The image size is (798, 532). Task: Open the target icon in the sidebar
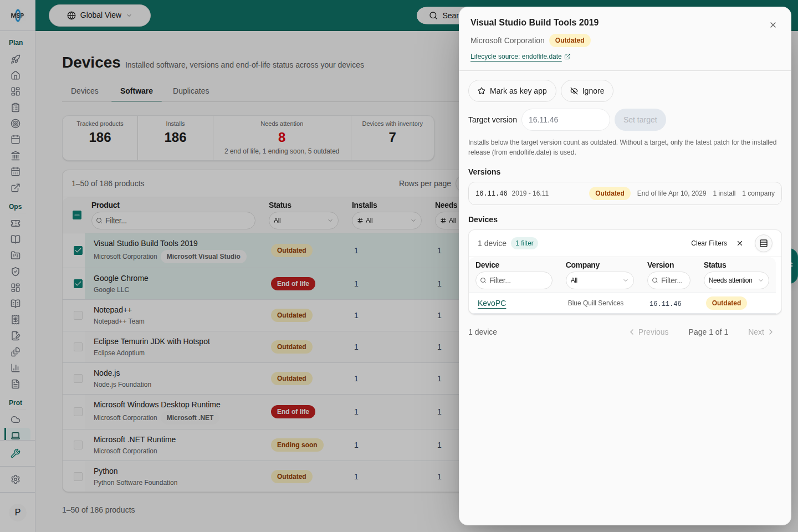click(16, 124)
